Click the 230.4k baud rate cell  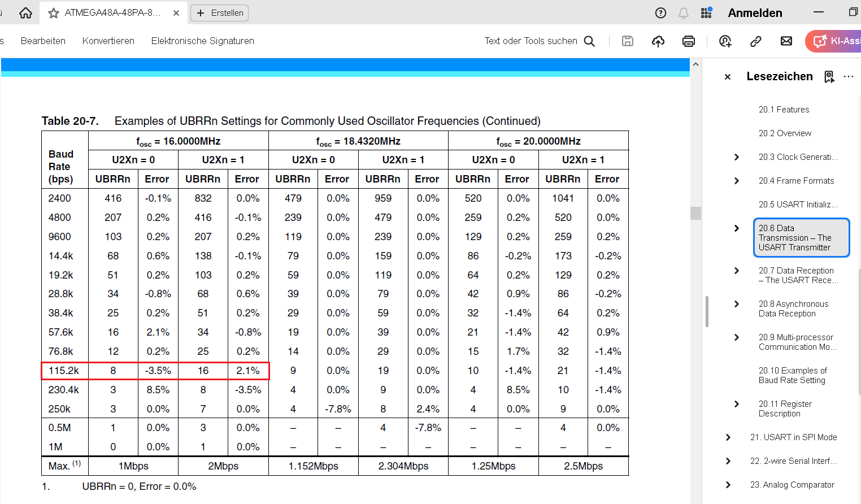64,390
